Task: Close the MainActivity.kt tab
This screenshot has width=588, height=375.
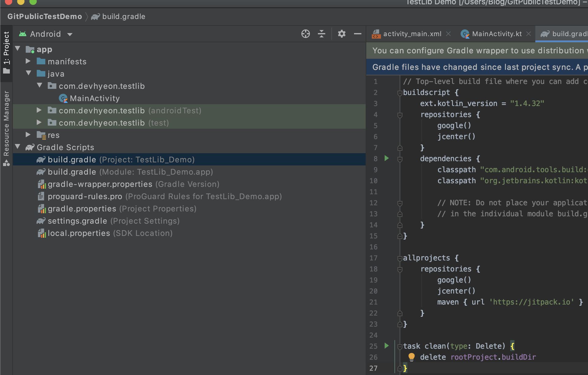Action: point(529,34)
